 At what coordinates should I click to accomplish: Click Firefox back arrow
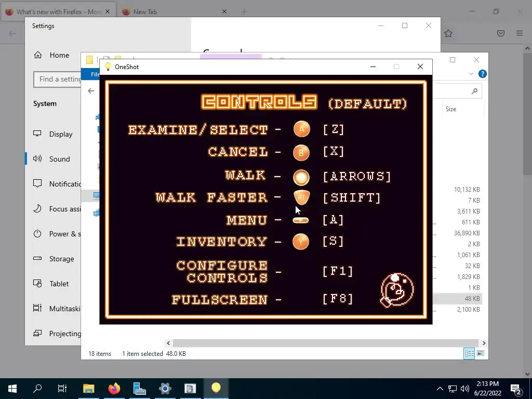tap(12, 33)
